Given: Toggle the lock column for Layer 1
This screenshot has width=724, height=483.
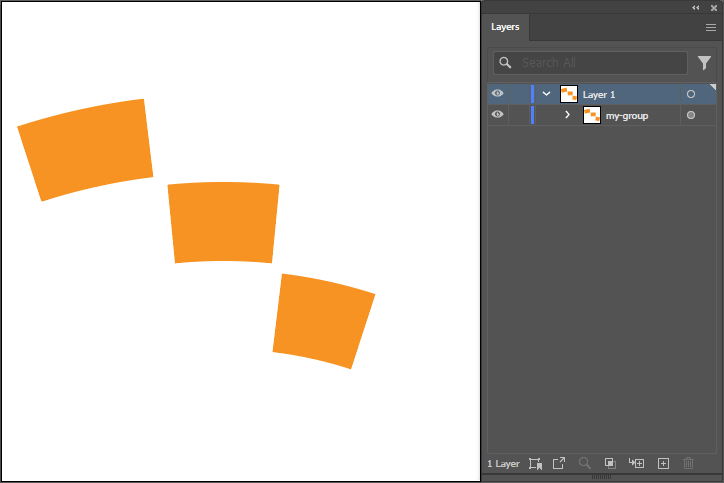Looking at the screenshot, I should (519, 94).
